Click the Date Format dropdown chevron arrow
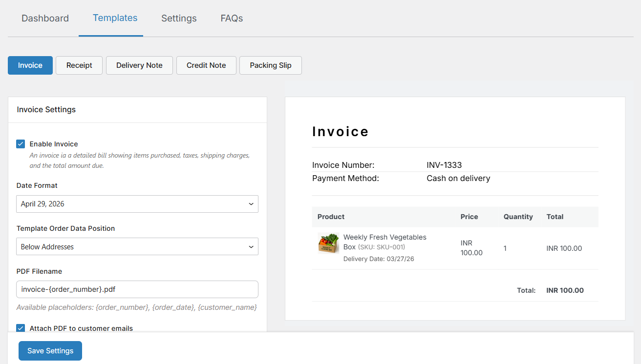This screenshot has height=364, width=641. click(x=251, y=204)
